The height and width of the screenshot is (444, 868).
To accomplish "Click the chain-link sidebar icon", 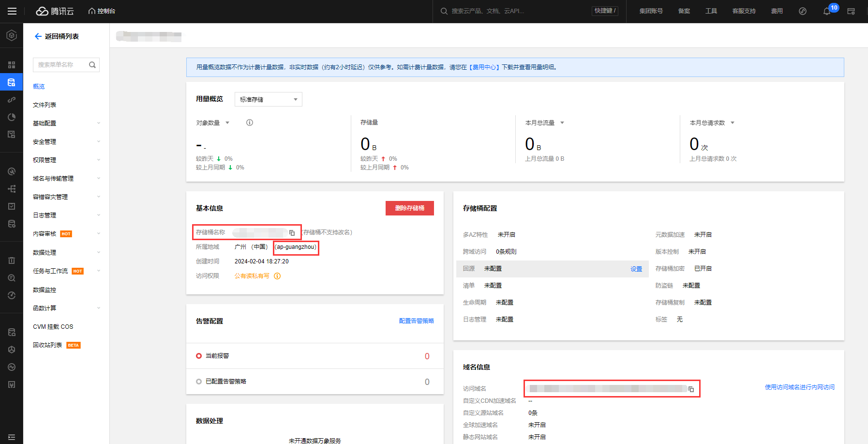I will pyautogui.click(x=12, y=100).
